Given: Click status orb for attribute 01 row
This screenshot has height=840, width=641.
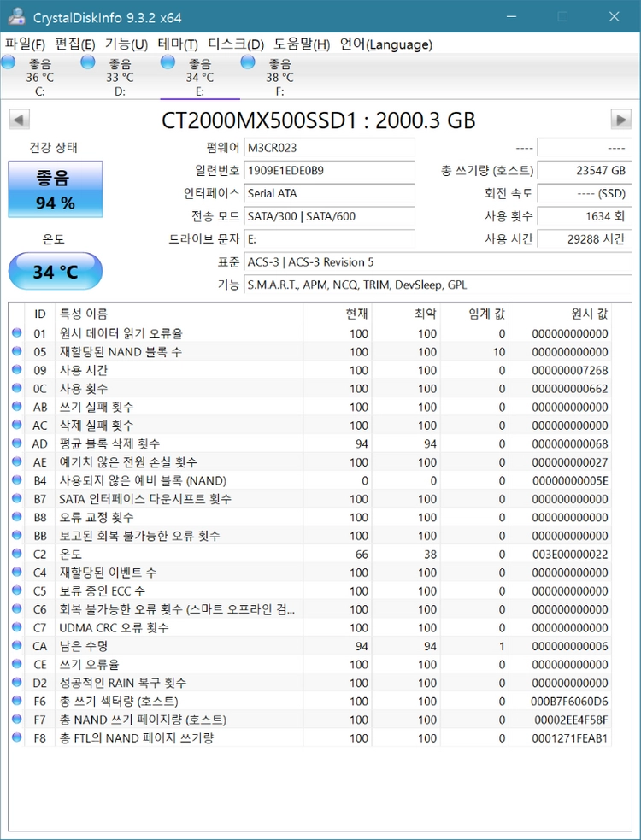Looking at the screenshot, I should tap(16, 333).
